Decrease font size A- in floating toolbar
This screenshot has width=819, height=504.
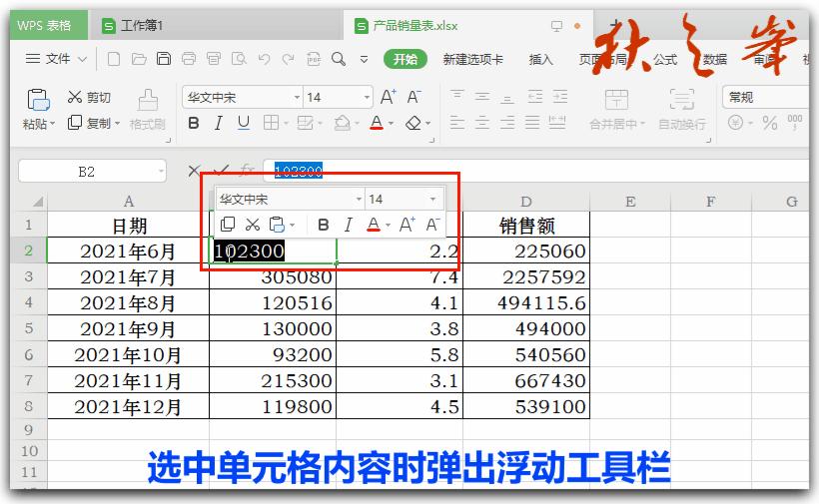(432, 225)
